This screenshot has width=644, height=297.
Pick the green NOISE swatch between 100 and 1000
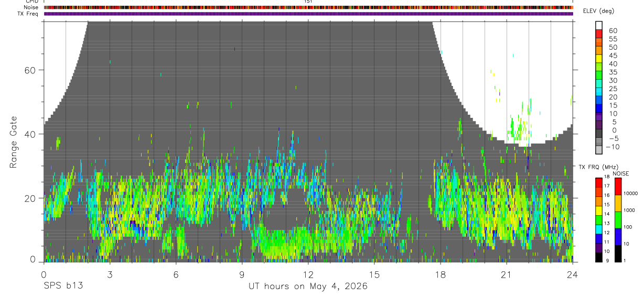618,219
